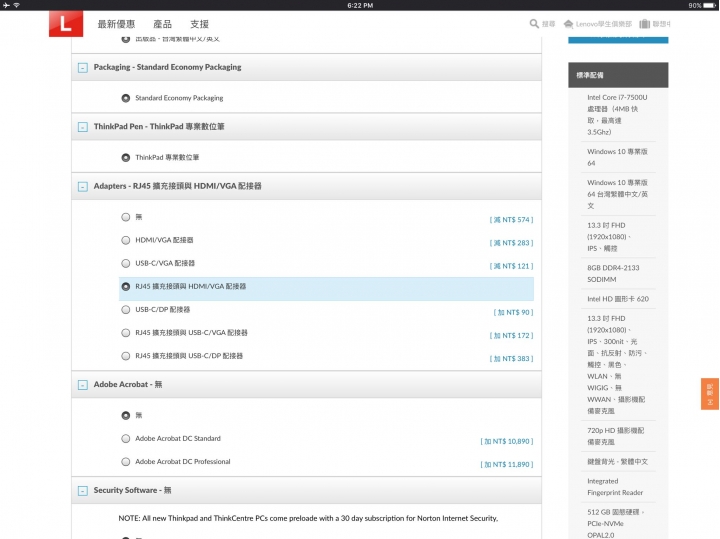Tap the search magnifier icon
720x539 pixels.
point(534,23)
